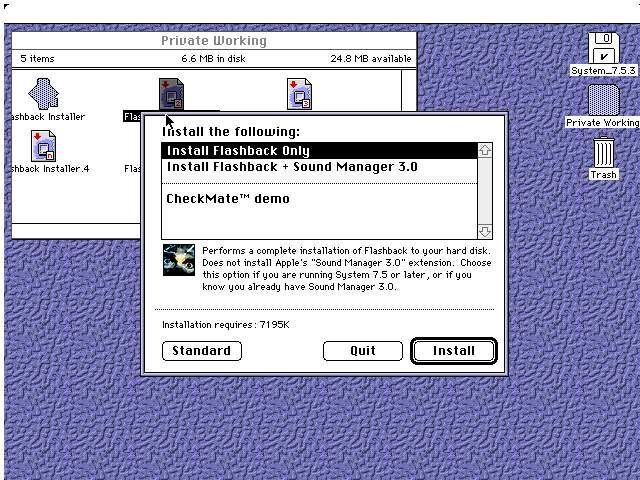Image resolution: width=640 pixels, height=480 pixels.
Task: Select the Flashback installer segment 3 icon
Action: pyautogui.click(x=299, y=94)
